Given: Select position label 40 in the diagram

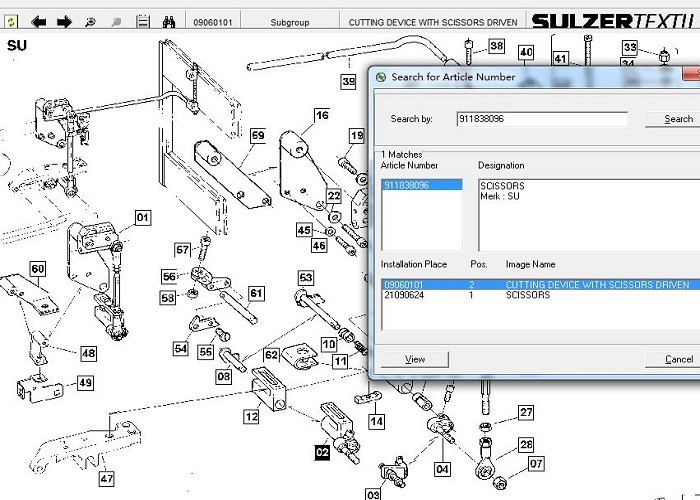Looking at the screenshot, I should (526, 53).
